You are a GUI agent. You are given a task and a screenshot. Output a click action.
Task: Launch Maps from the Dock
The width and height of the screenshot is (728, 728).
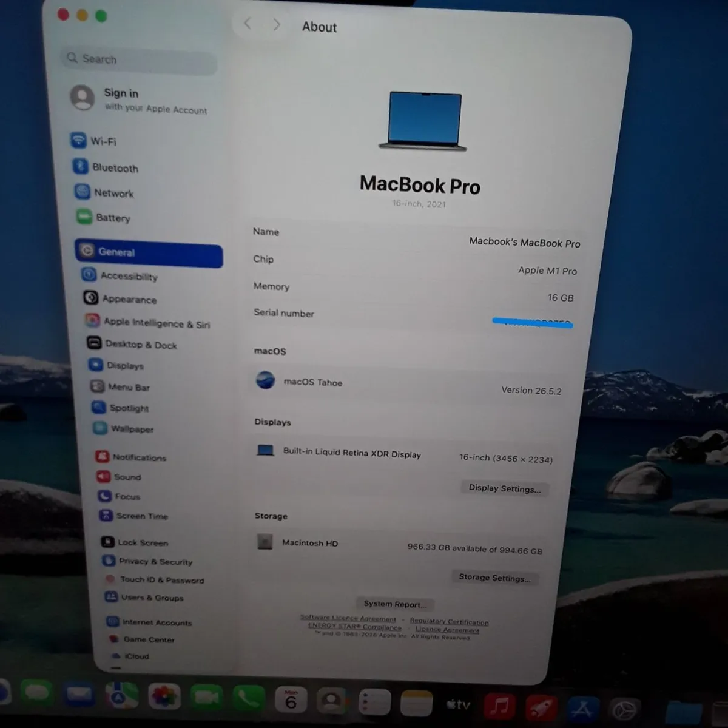[x=121, y=696]
